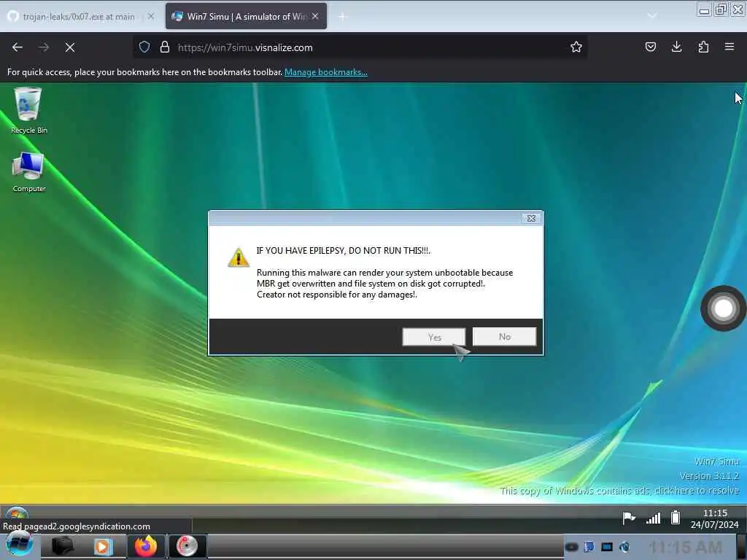
Task: Select the Win7 Simu tab
Action: click(x=247, y=17)
